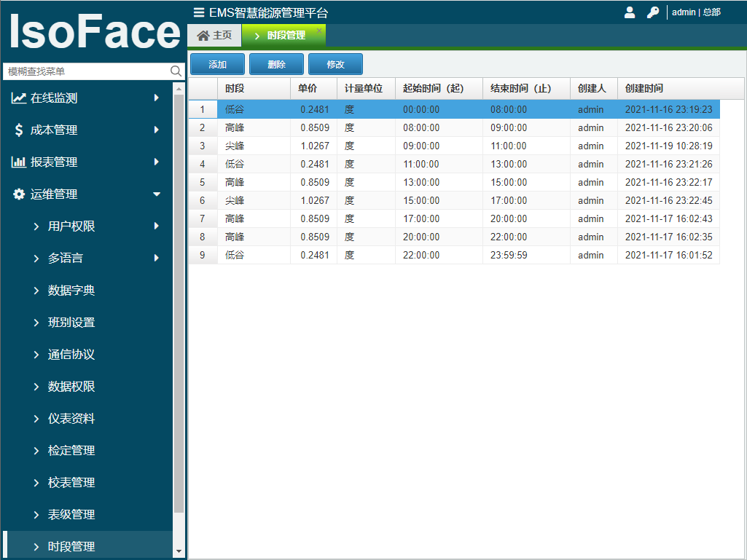
Task: Open 班别设置 menu item
Action: (x=87, y=323)
